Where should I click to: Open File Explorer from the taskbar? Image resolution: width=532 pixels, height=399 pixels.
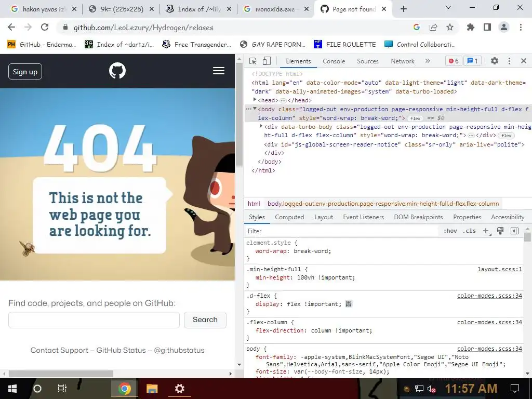click(x=152, y=389)
